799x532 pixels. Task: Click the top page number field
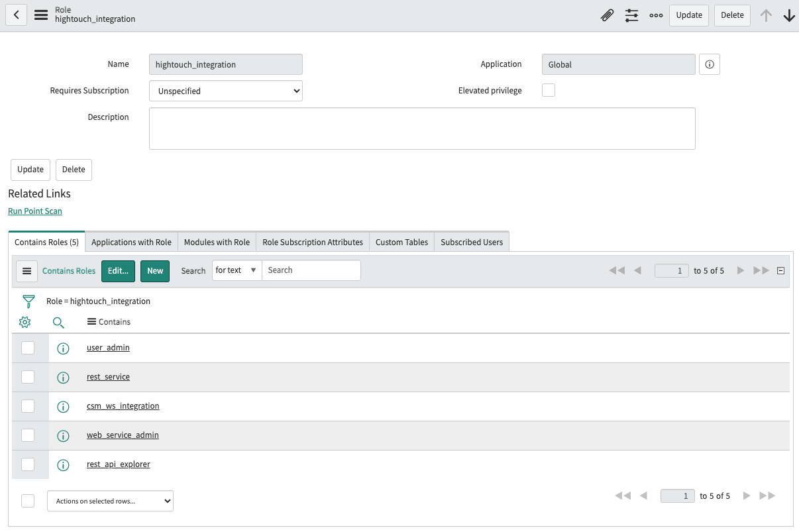click(672, 270)
